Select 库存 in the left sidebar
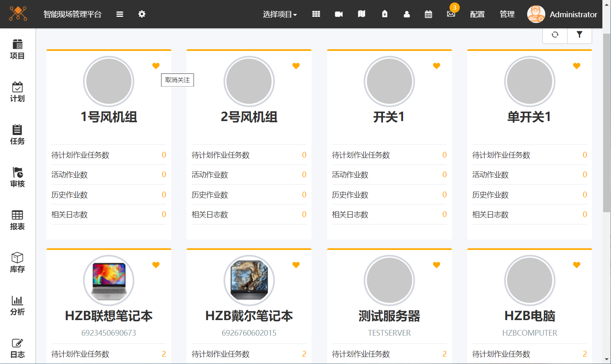 tap(17, 263)
